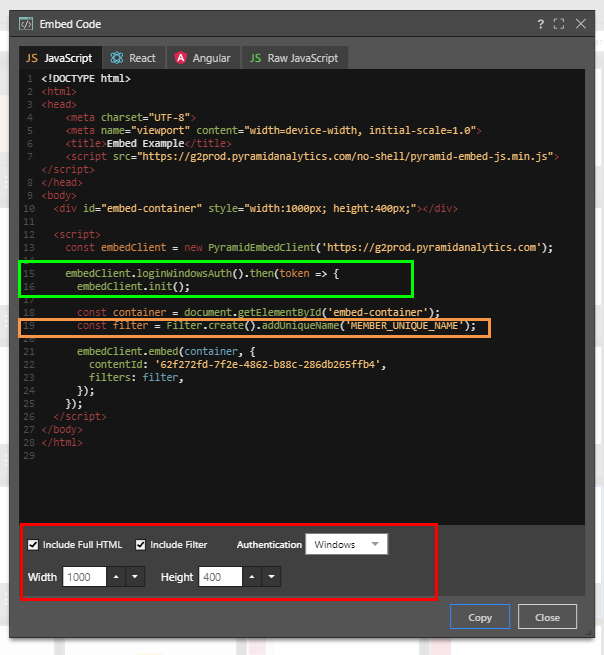This screenshot has height=655, width=604.
Task: Toggle full screen for the Embed Code dialog
Action: coord(559,24)
